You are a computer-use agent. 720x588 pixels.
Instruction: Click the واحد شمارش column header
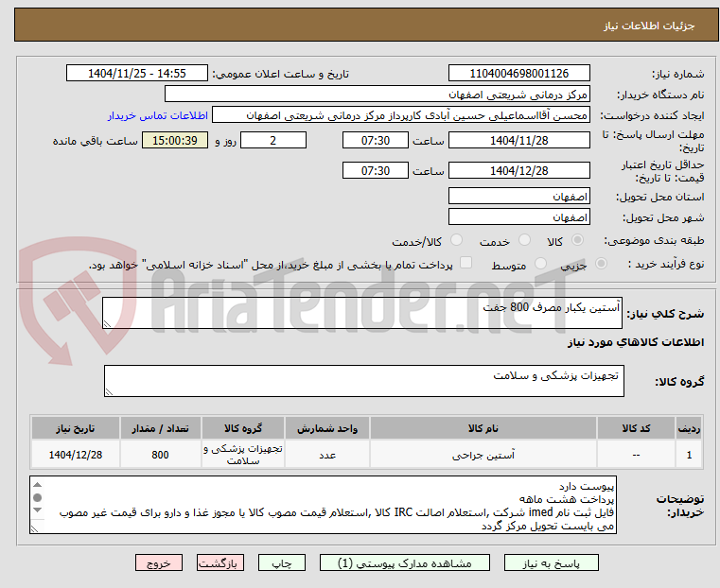click(x=327, y=428)
